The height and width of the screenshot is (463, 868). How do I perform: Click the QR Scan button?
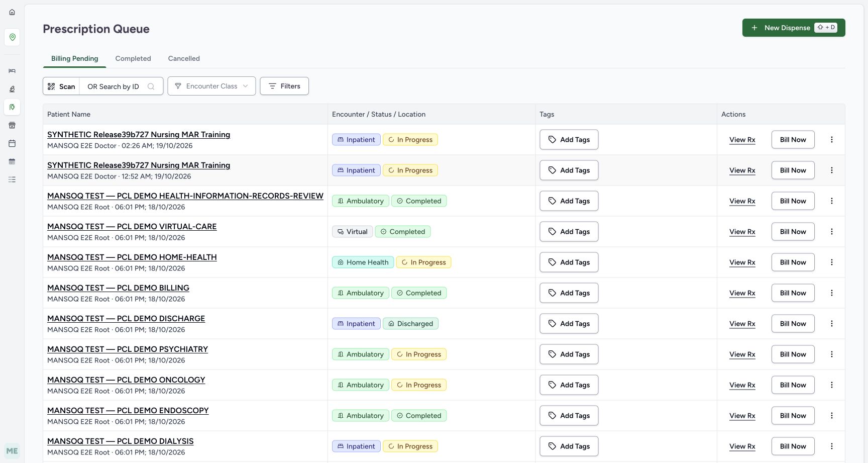click(x=61, y=86)
